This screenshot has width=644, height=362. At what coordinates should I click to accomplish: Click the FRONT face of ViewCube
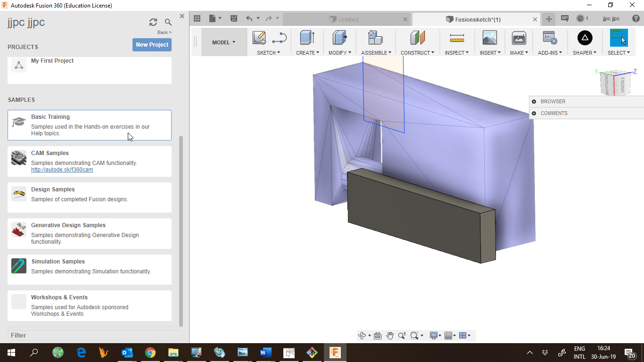point(622,84)
